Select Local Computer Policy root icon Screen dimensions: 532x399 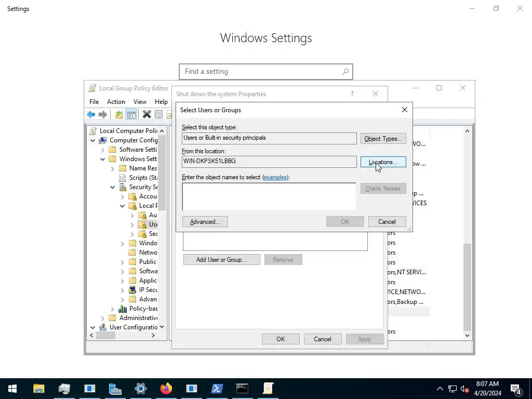point(92,130)
